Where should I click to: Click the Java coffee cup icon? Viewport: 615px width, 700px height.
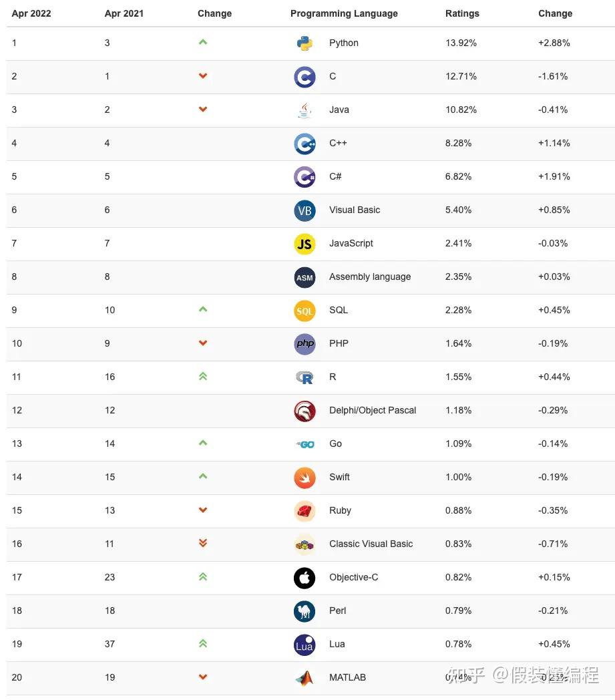click(x=304, y=110)
